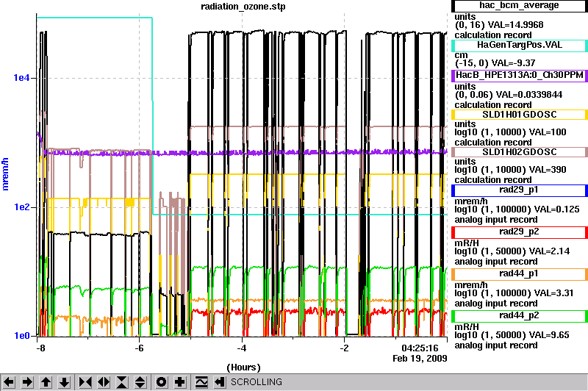Click the pan up arrow button
This screenshot has width=588, height=391.
pyautogui.click(x=46, y=382)
